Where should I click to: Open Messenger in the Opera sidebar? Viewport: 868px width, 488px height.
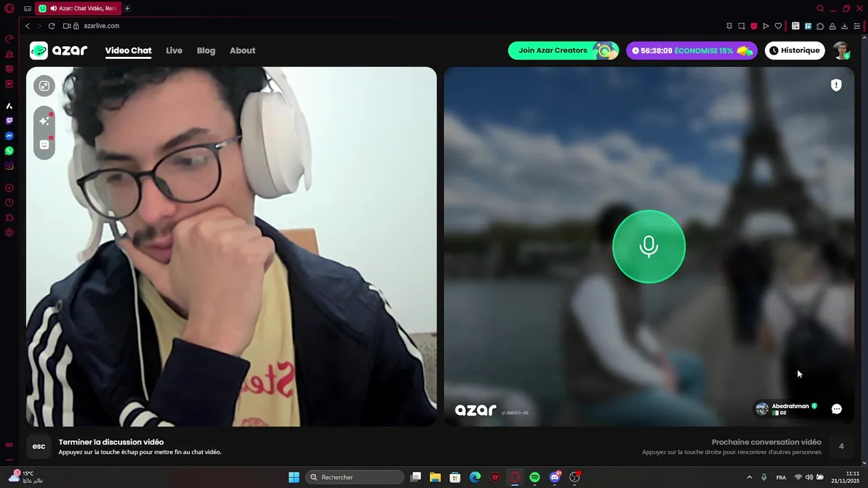(x=9, y=136)
